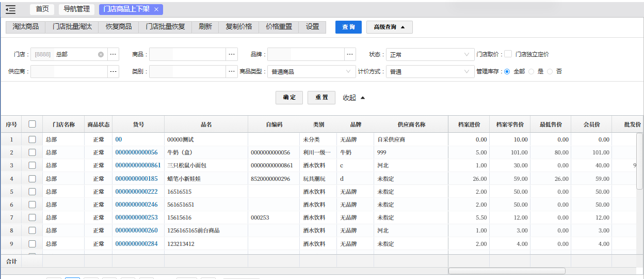Collapse the sidebar menu icon
644x279 pixels.
10,9
